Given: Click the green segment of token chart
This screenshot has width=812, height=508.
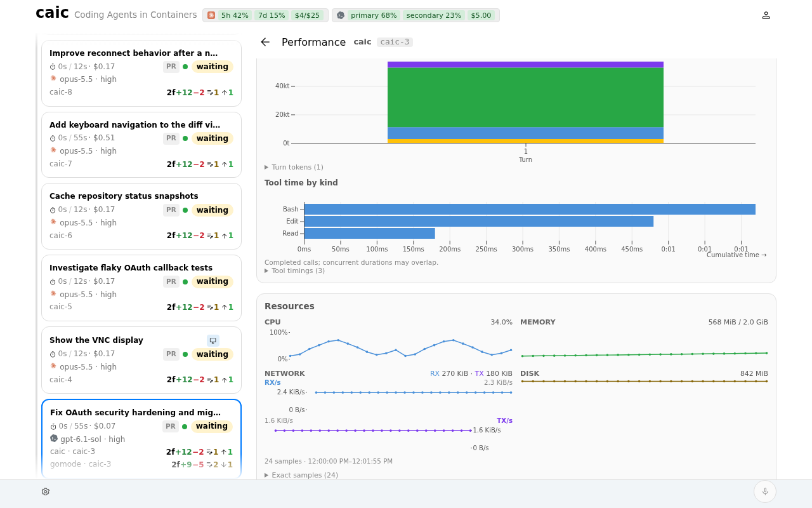Looking at the screenshot, I should pyautogui.click(x=525, y=97).
